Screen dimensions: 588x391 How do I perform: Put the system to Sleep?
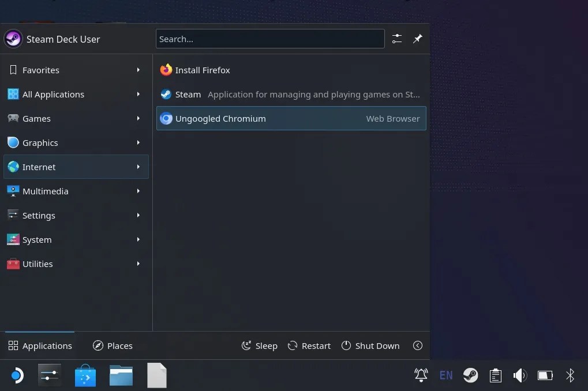259,345
